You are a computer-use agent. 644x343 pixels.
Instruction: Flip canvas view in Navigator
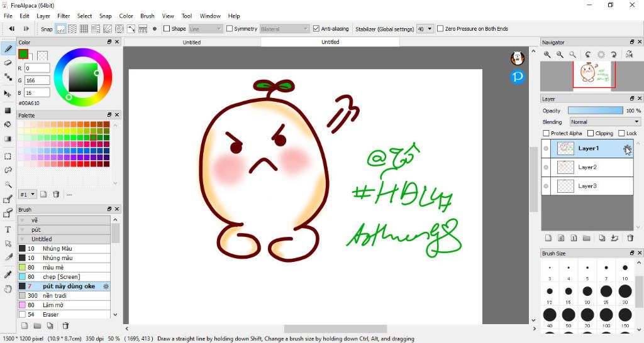pos(629,55)
